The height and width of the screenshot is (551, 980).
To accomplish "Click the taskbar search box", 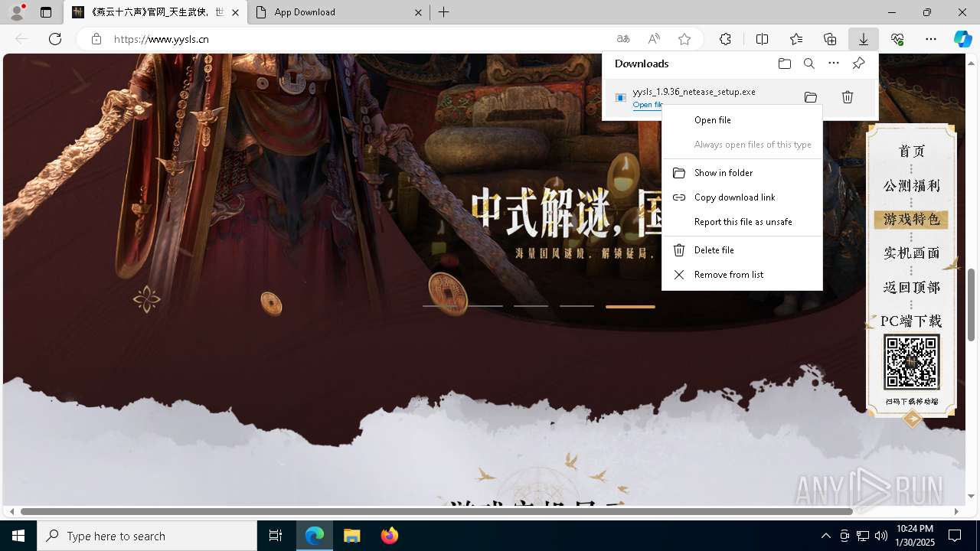I will click(x=147, y=536).
